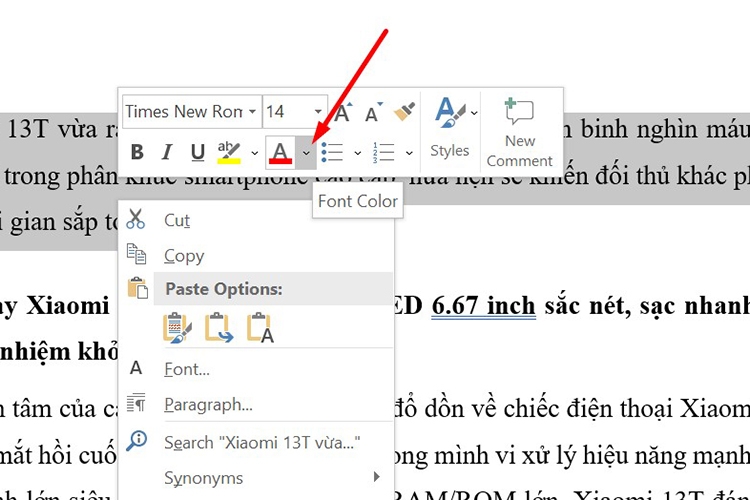Apply red Font Color button

pos(281,153)
